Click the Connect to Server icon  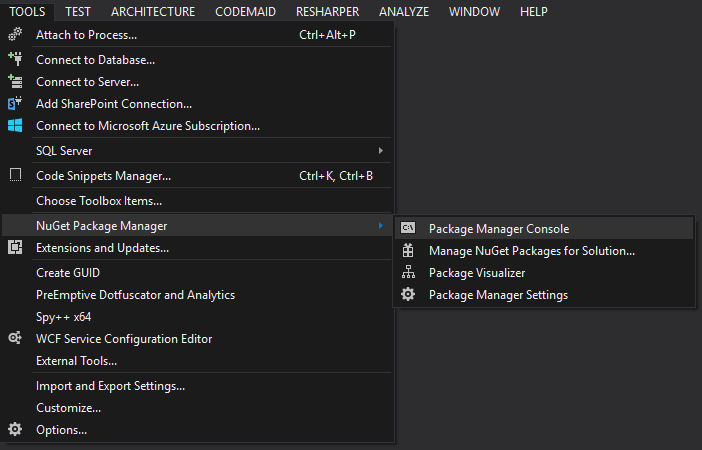coord(15,81)
